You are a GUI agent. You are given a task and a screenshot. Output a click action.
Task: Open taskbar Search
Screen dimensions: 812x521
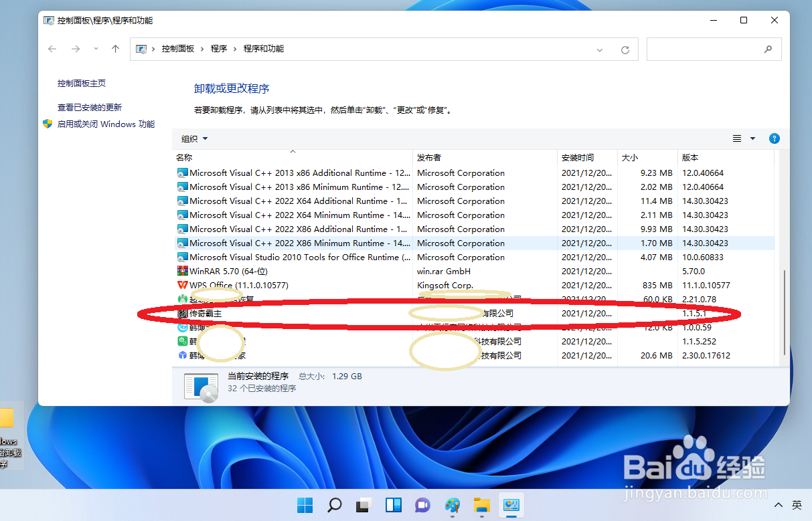[x=334, y=505]
